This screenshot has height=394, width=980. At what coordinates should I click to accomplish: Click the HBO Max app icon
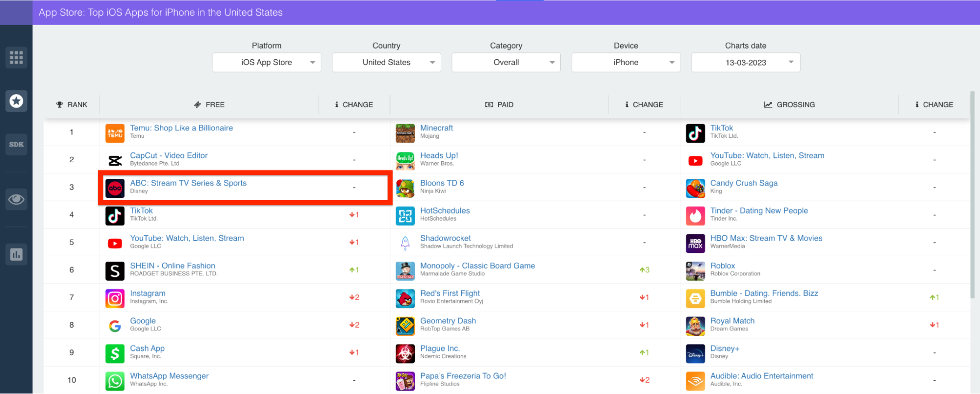click(695, 243)
